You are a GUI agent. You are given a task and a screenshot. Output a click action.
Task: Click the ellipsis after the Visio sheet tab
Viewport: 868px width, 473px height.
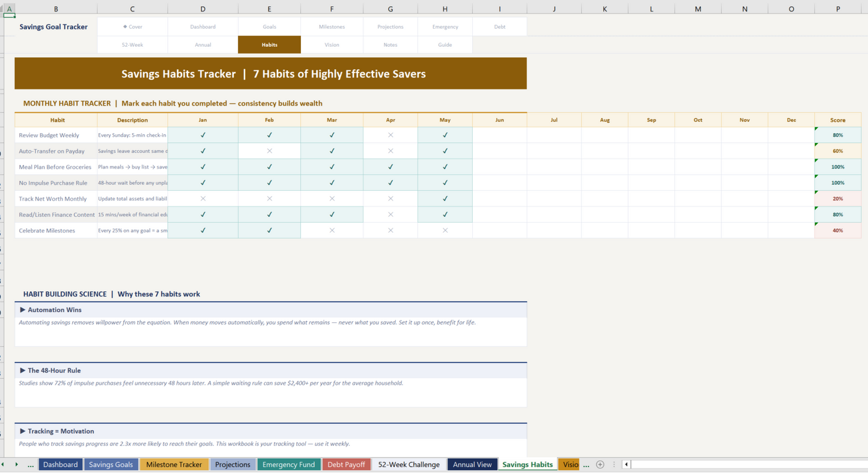point(586,465)
